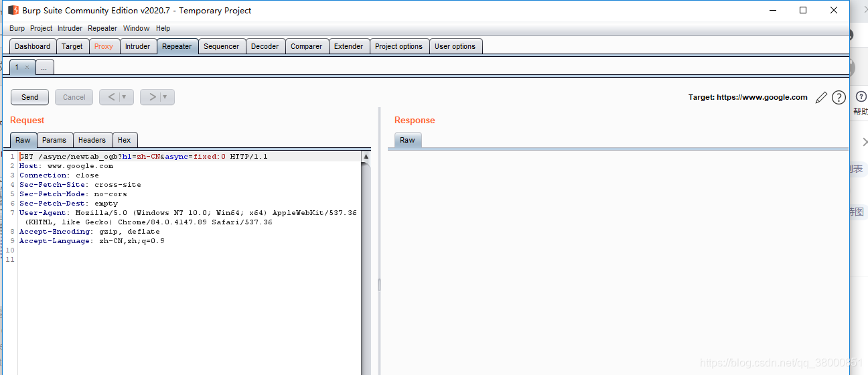This screenshot has height=375, width=868.
Task: Open the Project menu
Action: (x=41, y=28)
